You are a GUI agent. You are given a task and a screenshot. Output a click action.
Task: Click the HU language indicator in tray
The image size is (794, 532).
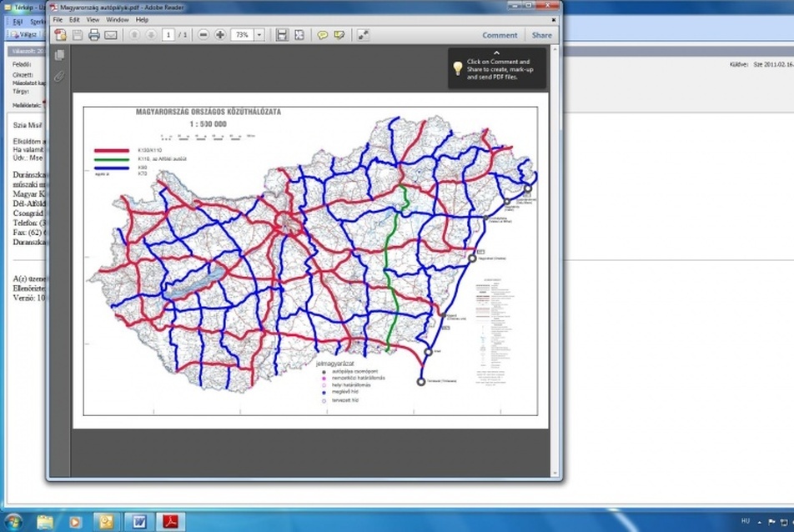point(746,521)
